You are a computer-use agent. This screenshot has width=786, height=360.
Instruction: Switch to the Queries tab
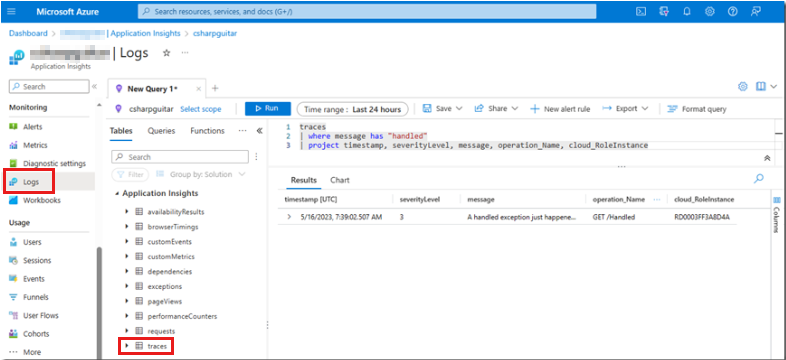coord(161,131)
